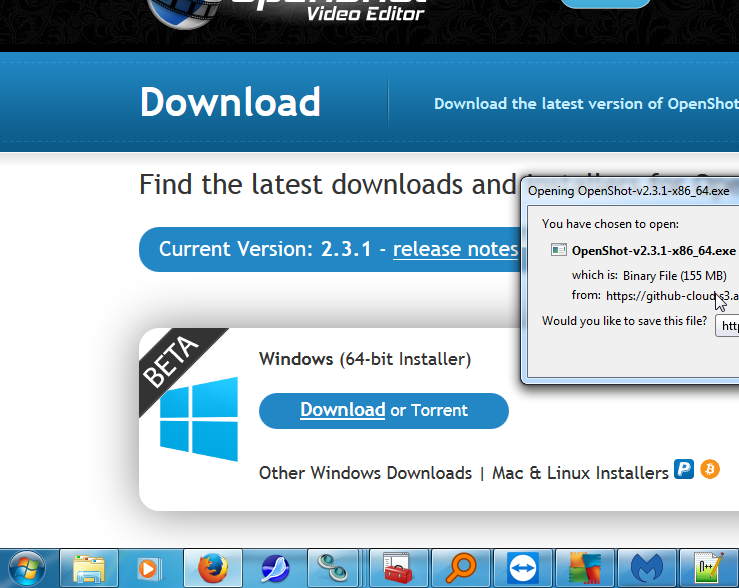Click 'You have chosen to open:' text

(x=610, y=224)
